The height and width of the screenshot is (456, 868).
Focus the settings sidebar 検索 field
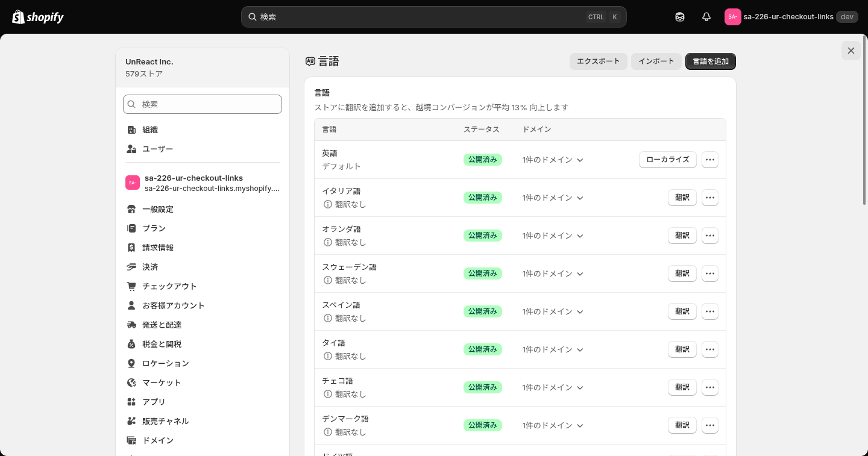tap(203, 104)
